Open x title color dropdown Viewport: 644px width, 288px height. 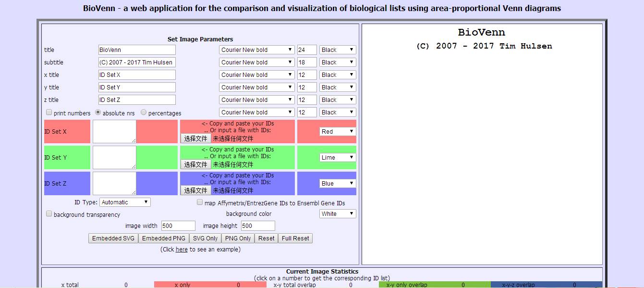coord(338,75)
